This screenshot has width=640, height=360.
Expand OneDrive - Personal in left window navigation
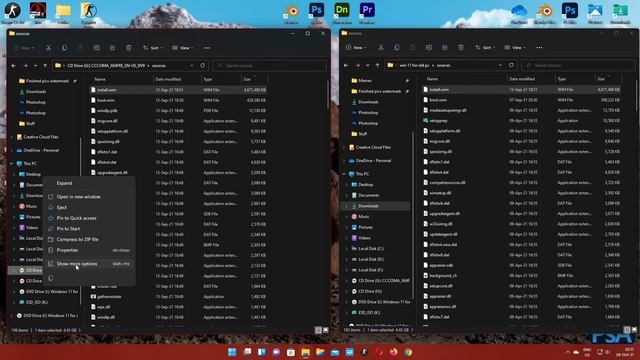coord(12,150)
